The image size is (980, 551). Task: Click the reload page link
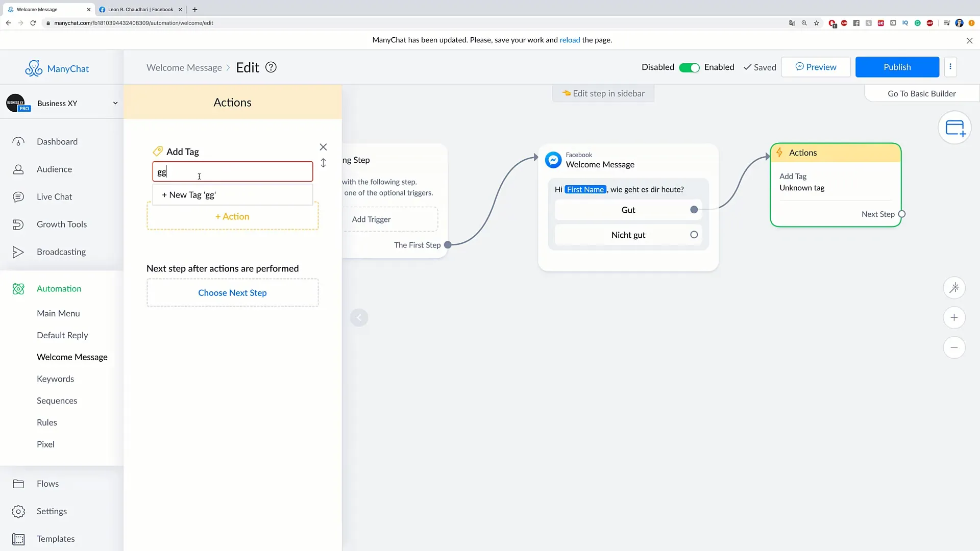[570, 40]
